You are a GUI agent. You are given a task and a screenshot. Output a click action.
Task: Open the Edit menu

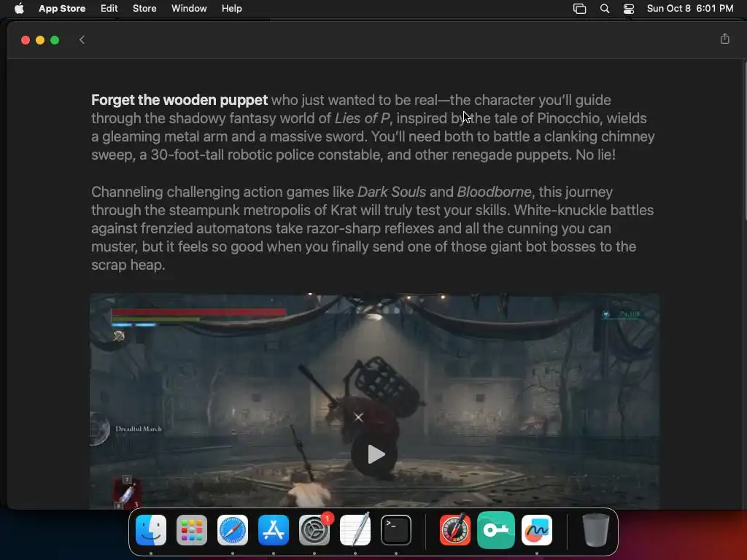tap(109, 9)
